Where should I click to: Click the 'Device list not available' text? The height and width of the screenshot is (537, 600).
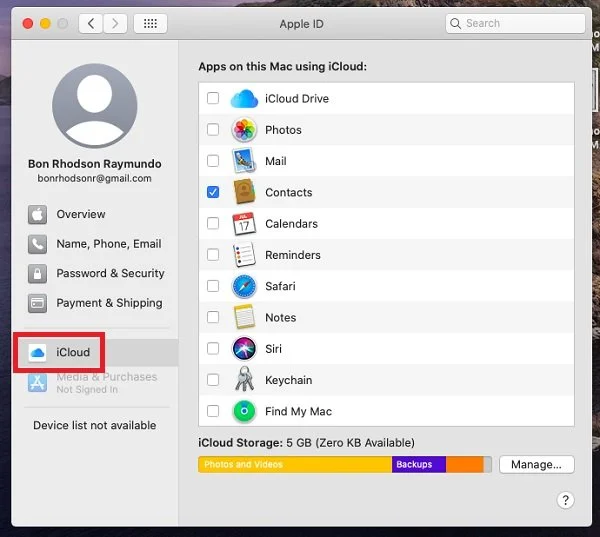click(95, 425)
